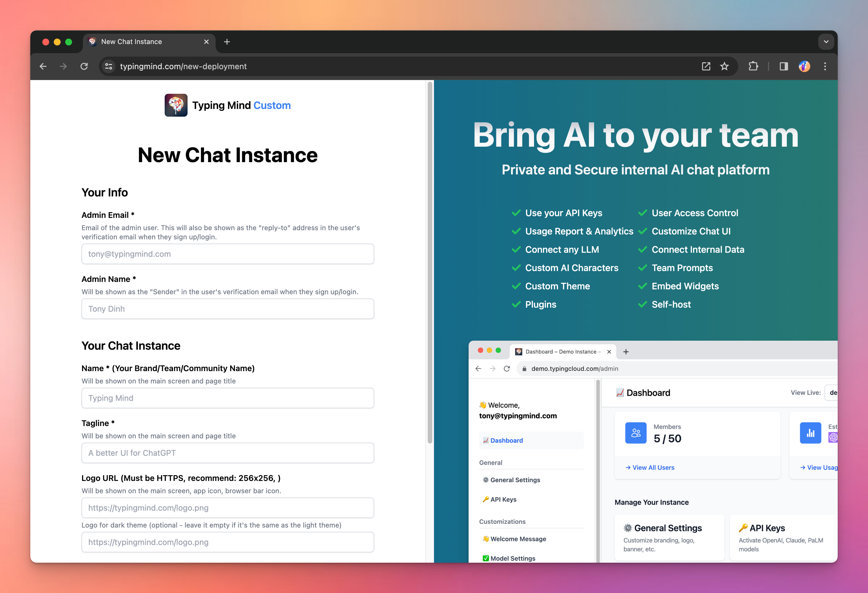The height and width of the screenshot is (593, 868).
Task: Click 'Self-host' feature text
Action: (x=671, y=305)
